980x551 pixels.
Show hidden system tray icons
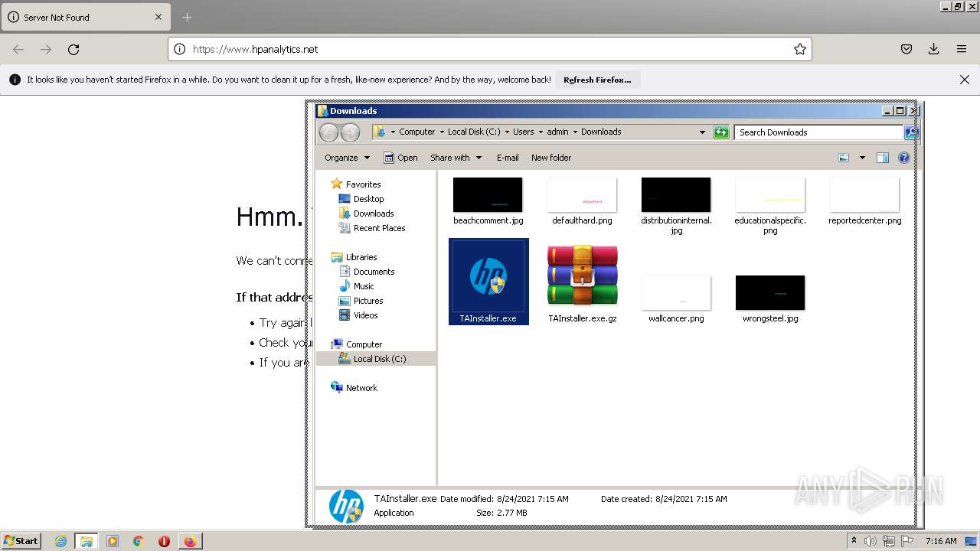click(x=854, y=541)
